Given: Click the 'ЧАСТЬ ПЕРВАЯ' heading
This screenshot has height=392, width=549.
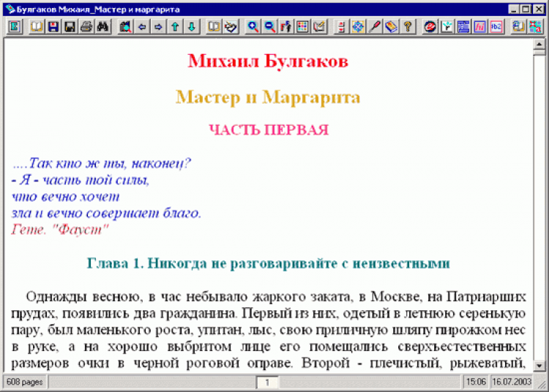Looking at the screenshot, I should 269,129.
